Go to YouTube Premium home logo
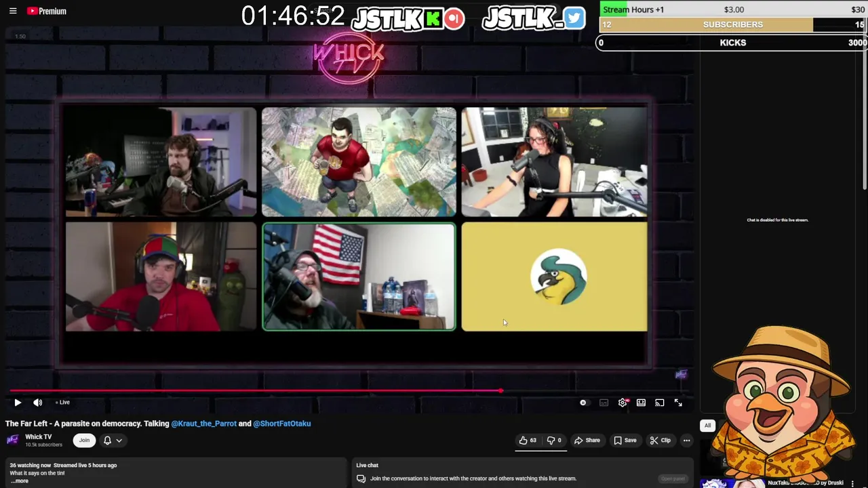 (47, 11)
